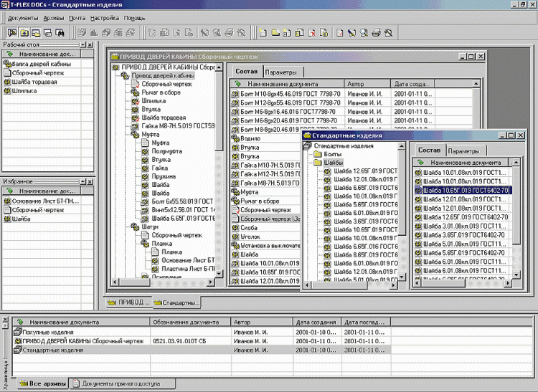
Task: Click vertical scrollbar thumb in ПРИВОД tree
Action: [219, 111]
